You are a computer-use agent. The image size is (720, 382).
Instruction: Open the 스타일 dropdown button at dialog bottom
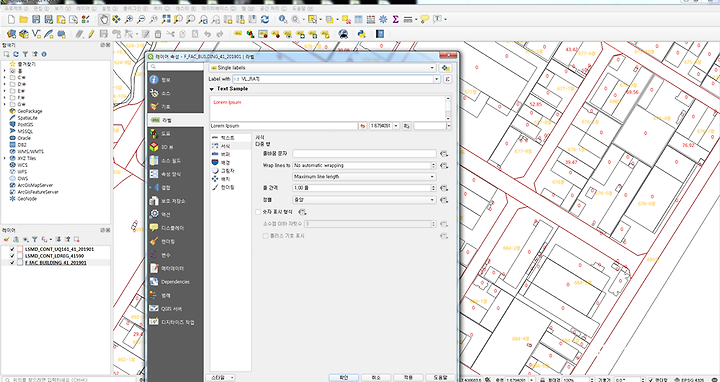tap(223, 377)
